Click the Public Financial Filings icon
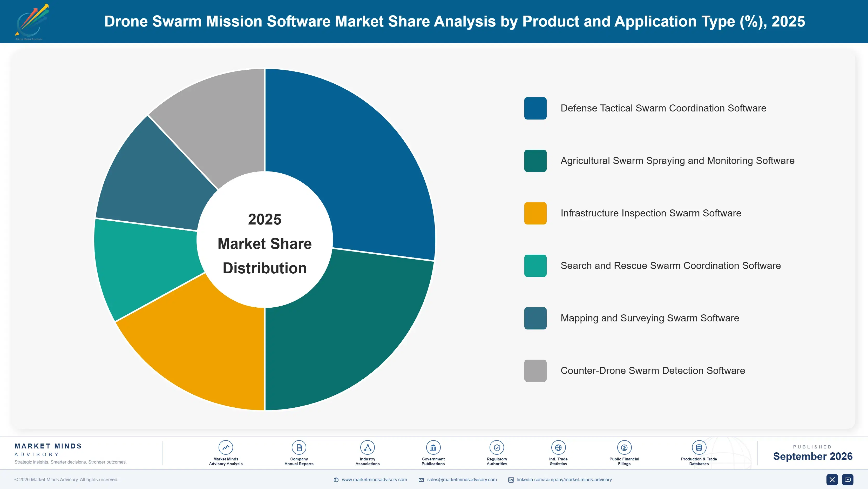Image resolution: width=868 pixels, height=489 pixels. coord(624,447)
